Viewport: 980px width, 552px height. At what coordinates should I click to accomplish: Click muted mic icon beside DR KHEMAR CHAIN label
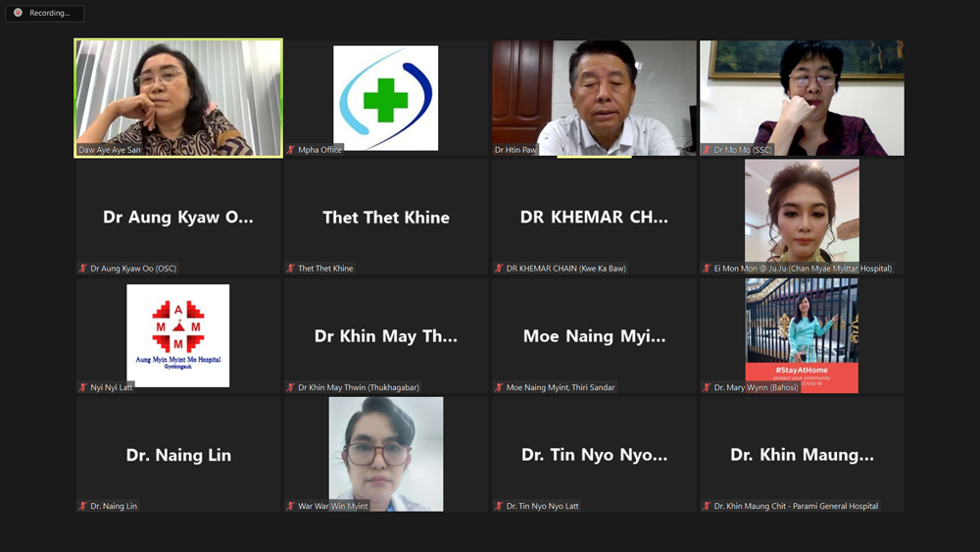tap(499, 269)
